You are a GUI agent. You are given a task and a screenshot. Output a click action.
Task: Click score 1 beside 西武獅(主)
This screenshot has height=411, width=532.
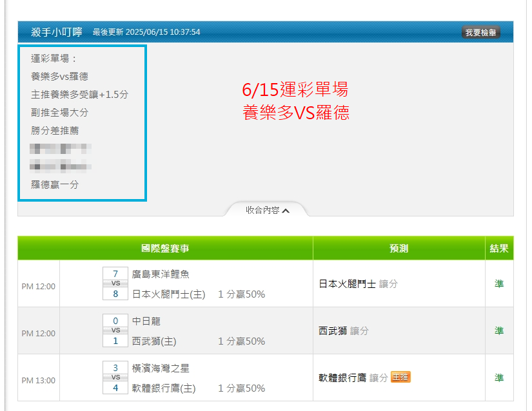(115, 341)
